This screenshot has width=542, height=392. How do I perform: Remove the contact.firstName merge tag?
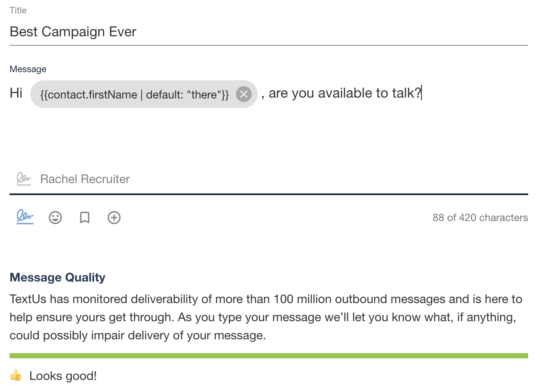click(x=244, y=94)
